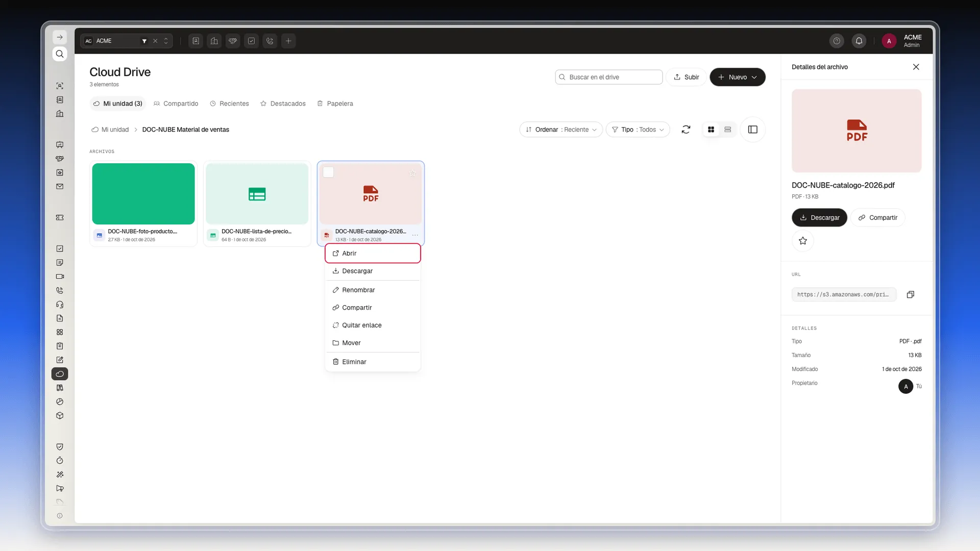Add a new tab with the plus icon
The width and height of the screenshot is (980, 551).
point(288,41)
